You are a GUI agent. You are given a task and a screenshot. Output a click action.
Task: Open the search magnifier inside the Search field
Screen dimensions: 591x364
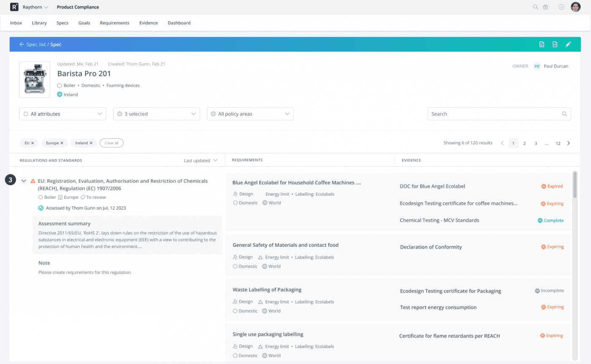point(564,114)
